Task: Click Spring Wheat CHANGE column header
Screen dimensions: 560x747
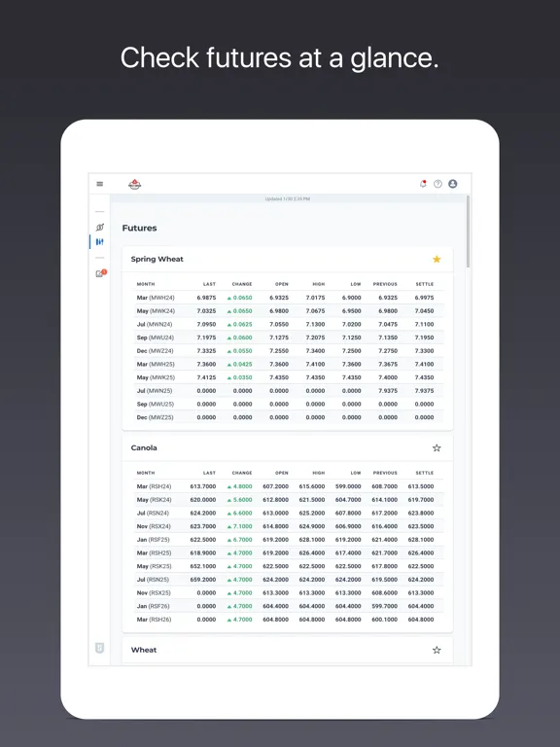Action: (242, 284)
